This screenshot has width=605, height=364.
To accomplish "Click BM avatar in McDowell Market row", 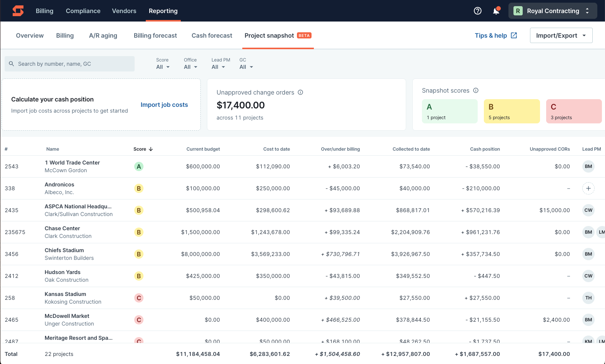I will click(x=588, y=320).
